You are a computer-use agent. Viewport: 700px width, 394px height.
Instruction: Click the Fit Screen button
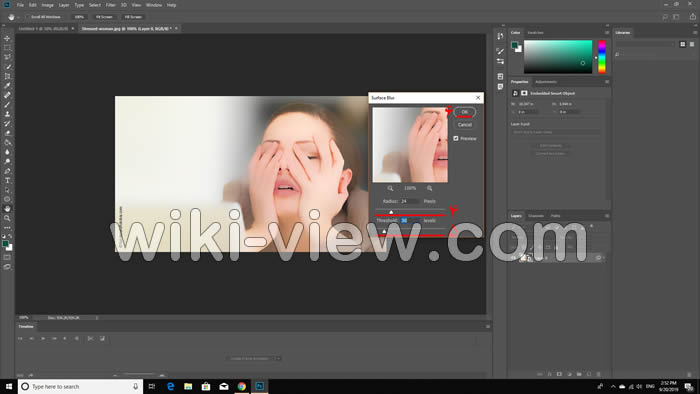104,17
